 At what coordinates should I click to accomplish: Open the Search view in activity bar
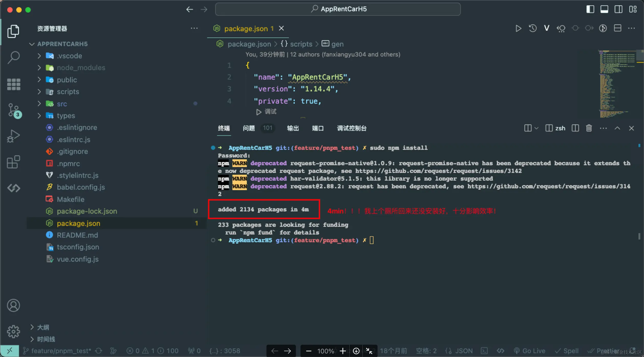point(13,57)
